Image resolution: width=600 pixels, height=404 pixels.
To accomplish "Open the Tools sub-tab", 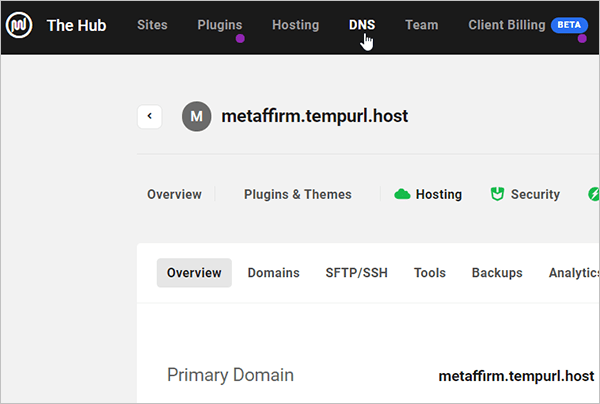I will click(430, 273).
